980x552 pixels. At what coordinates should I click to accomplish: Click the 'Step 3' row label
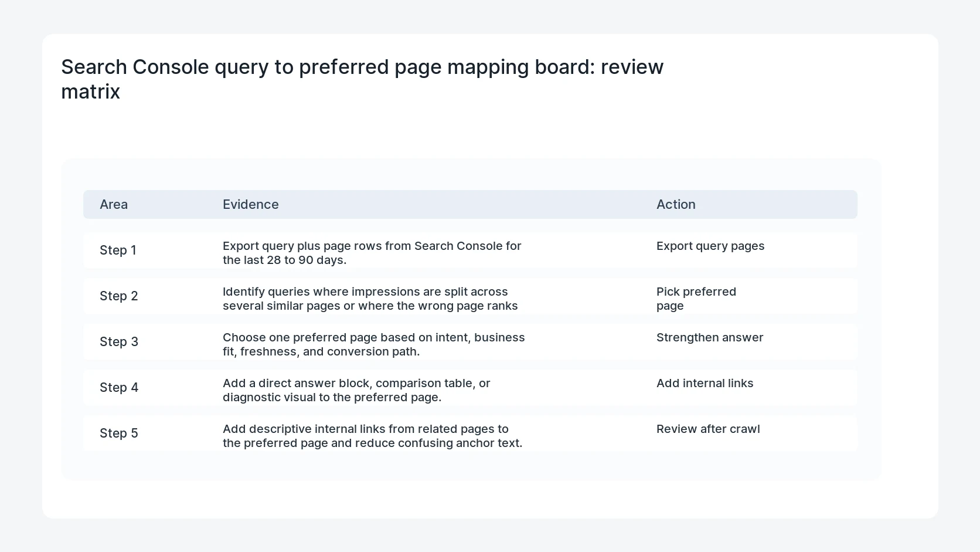[x=119, y=341]
